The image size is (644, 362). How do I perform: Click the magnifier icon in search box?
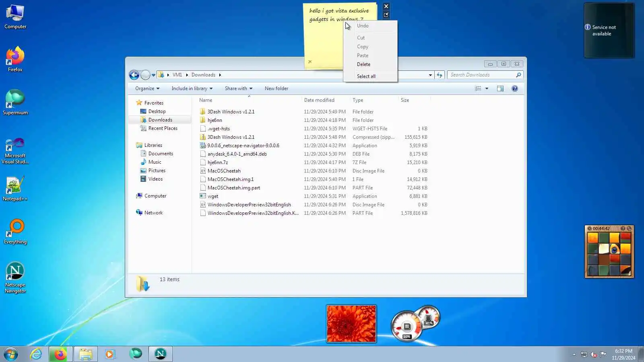click(x=518, y=75)
